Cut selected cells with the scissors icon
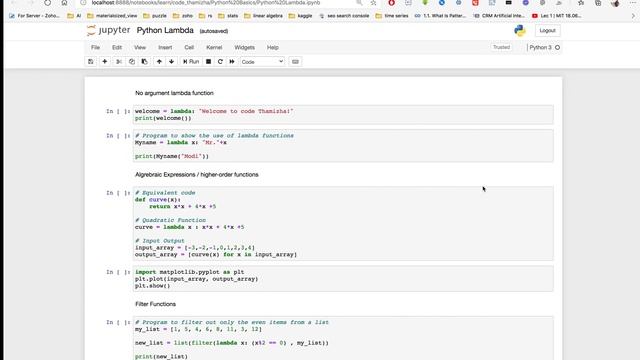The image size is (640, 360). click(x=119, y=62)
